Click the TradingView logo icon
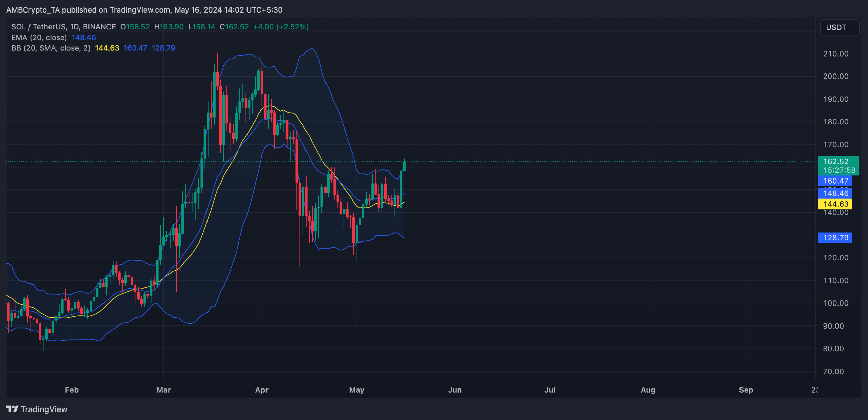 pos(12,409)
